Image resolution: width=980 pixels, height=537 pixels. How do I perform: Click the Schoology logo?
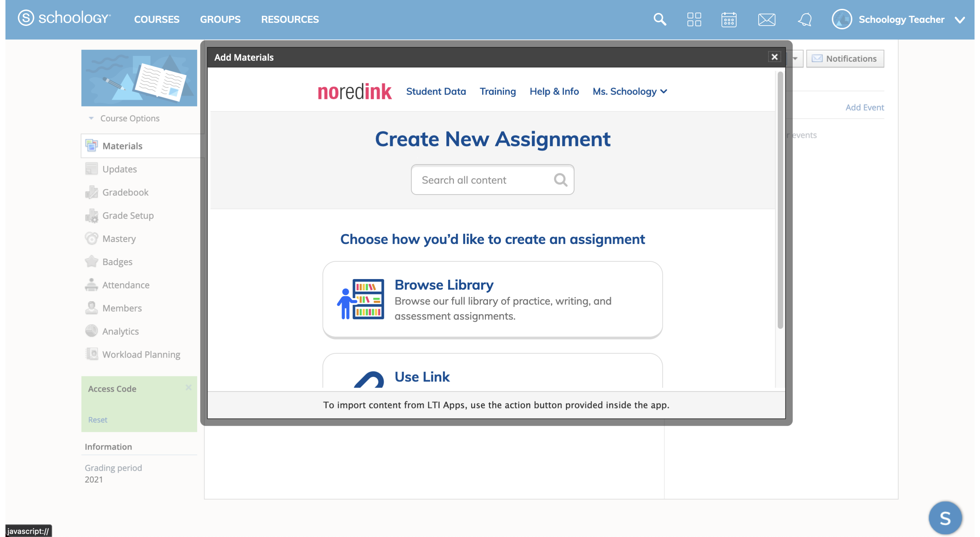[64, 18]
